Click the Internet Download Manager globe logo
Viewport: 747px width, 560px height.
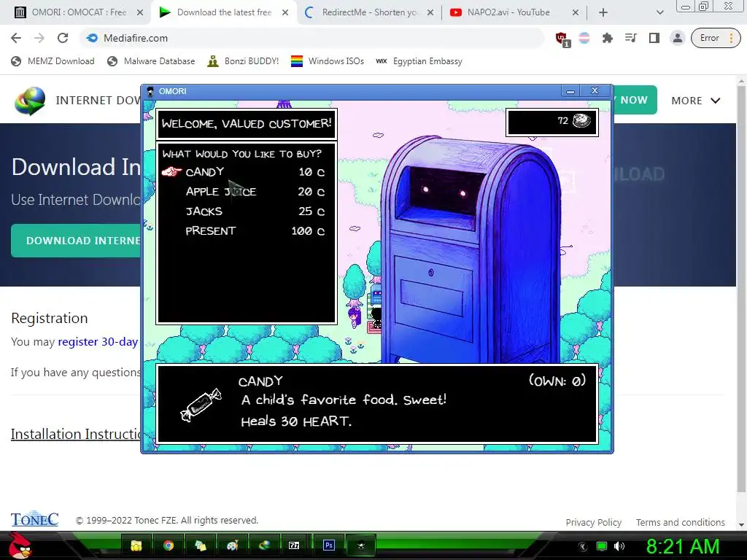click(29, 101)
